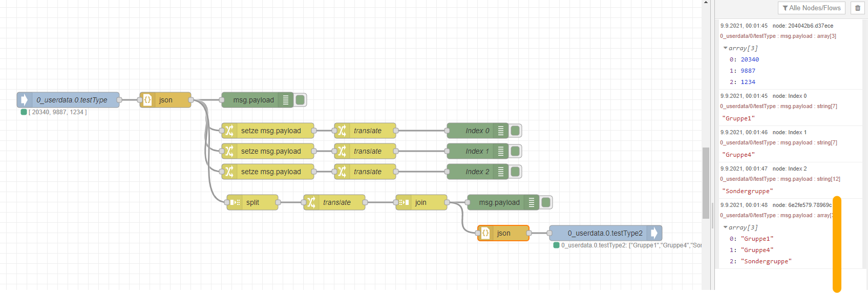Image resolution: width=868 pixels, height=293 pixels.
Task: Click the 0_userdata.0.testType2 status text under the node
Action: (x=631, y=245)
